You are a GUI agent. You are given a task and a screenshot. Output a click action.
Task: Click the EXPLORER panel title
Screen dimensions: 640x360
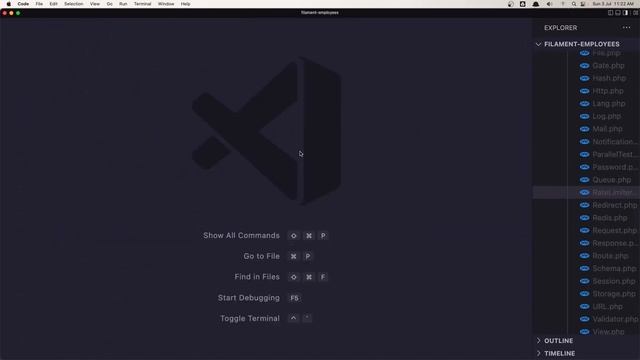click(x=560, y=28)
